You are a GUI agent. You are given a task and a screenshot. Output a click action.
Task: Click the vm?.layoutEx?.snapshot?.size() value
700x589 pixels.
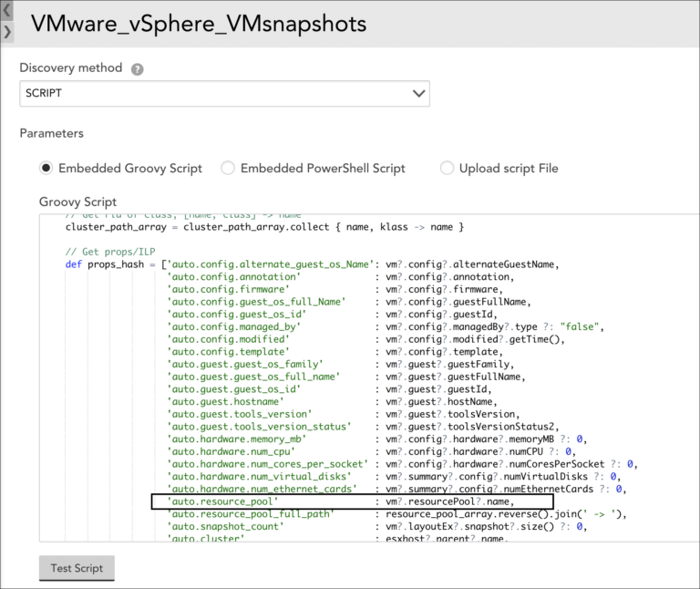tap(469, 527)
